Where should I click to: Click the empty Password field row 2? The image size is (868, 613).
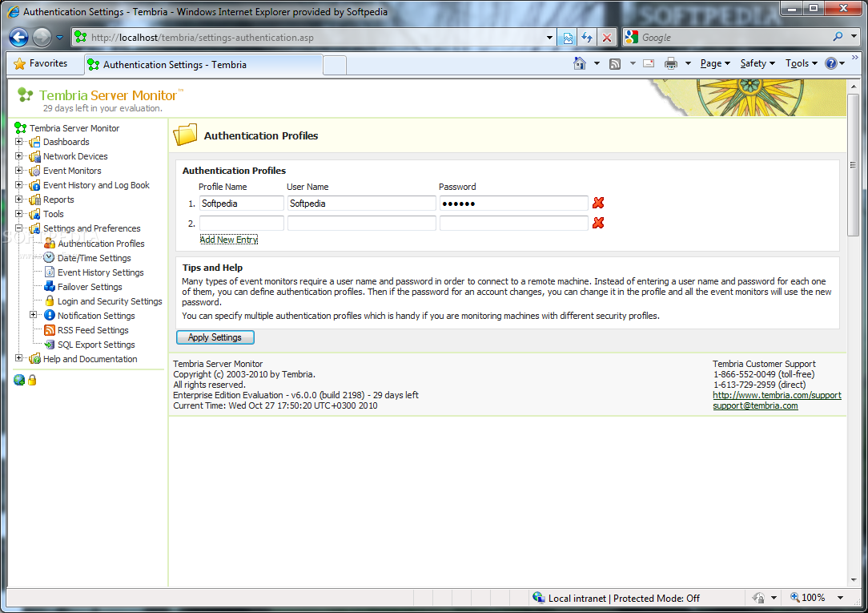[514, 223]
